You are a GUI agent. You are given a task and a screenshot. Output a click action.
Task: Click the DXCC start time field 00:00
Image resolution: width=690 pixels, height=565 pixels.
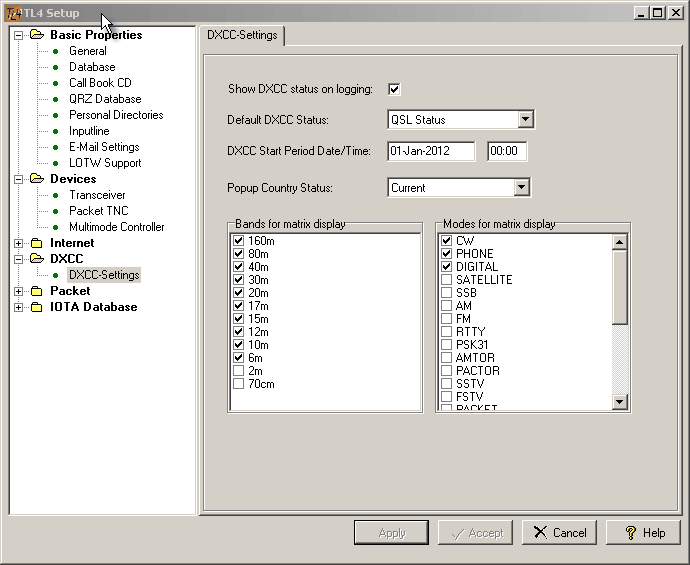[x=507, y=151]
